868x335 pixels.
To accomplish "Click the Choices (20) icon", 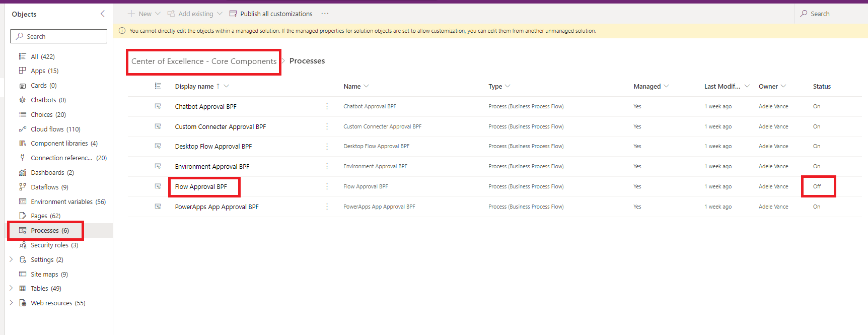I will 22,114.
